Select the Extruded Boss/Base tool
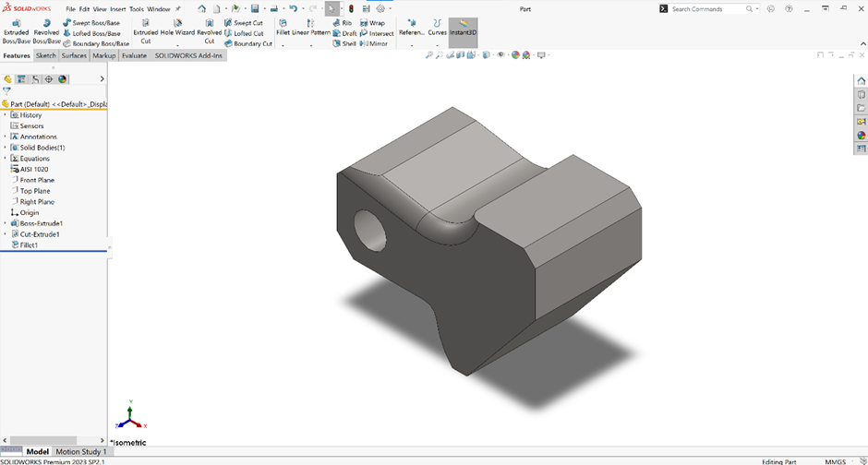The height and width of the screenshot is (465, 868). point(17,31)
